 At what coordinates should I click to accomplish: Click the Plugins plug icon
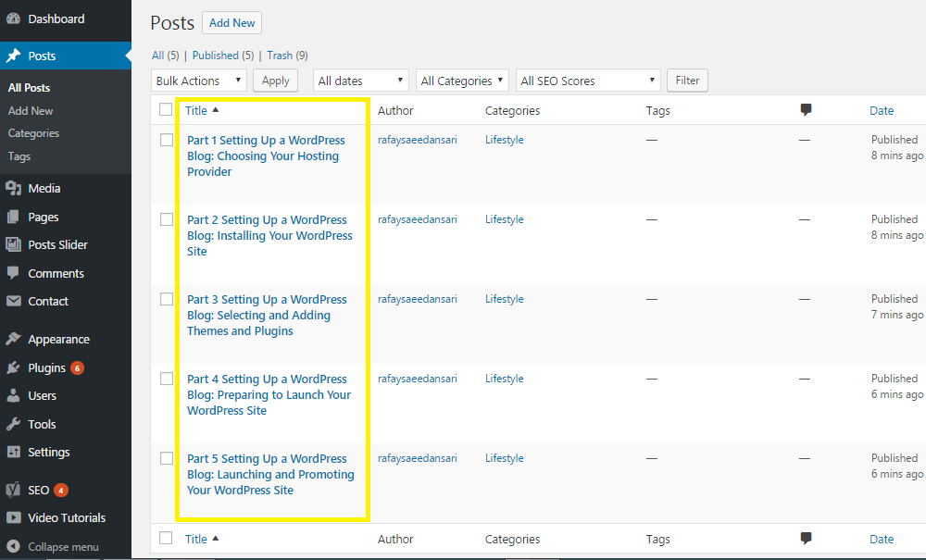coord(13,367)
